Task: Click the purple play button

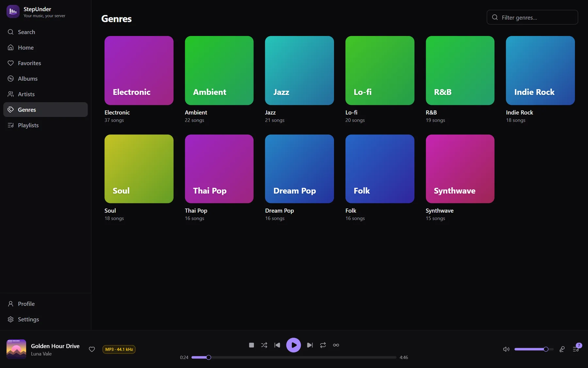Action: click(294, 345)
